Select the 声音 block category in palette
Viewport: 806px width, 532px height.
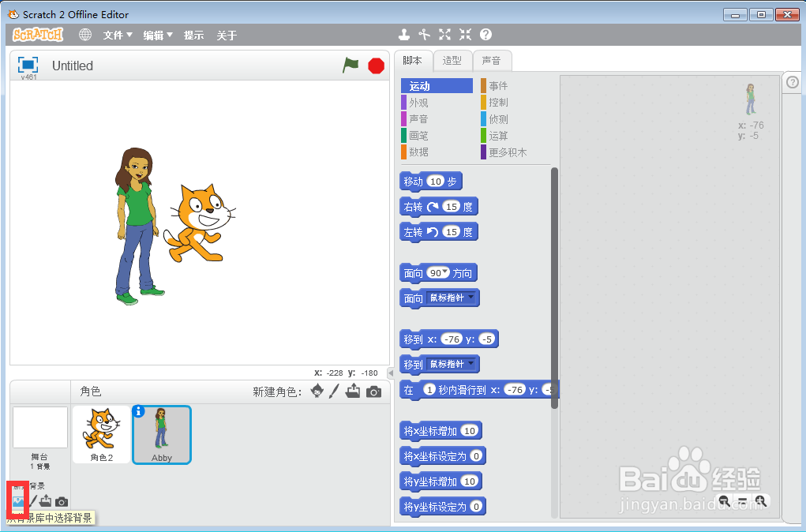click(x=437, y=118)
